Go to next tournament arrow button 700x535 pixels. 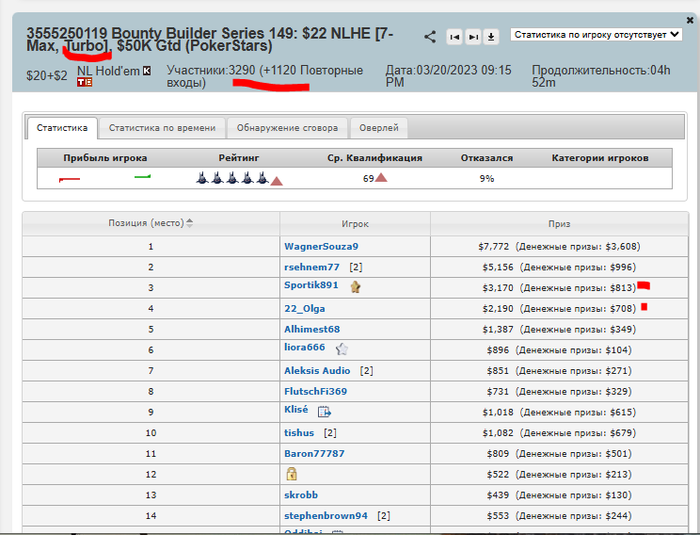[473, 37]
